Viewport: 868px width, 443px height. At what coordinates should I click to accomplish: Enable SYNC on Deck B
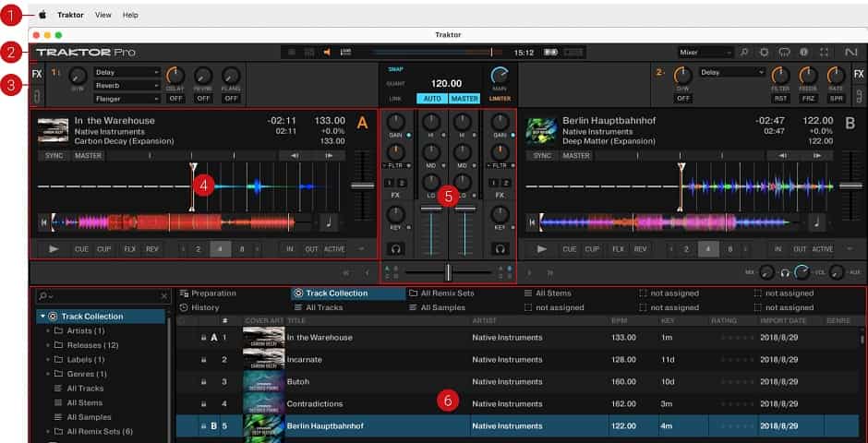(x=543, y=156)
